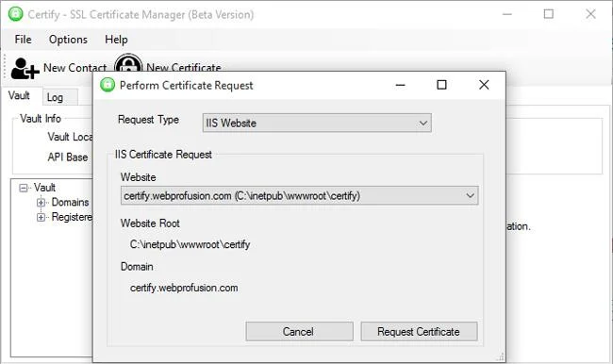Click the IIS Certificate Request group label
Image resolution: width=613 pixels, height=364 pixels.
click(x=163, y=155)
